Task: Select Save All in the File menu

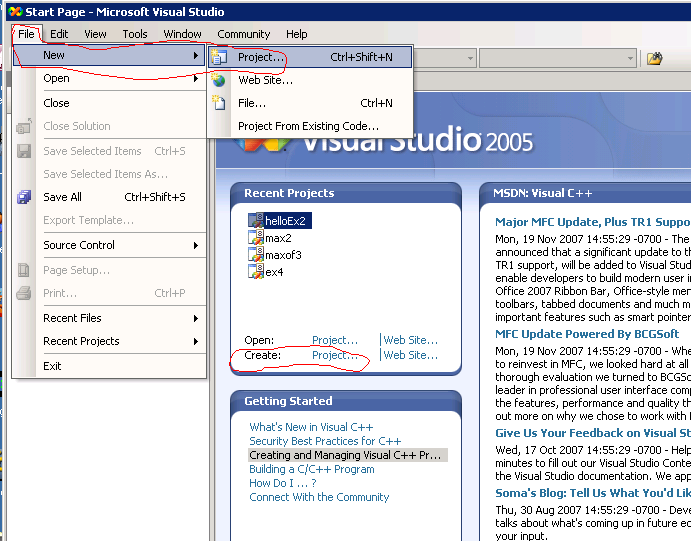Action: click(109, 197)
